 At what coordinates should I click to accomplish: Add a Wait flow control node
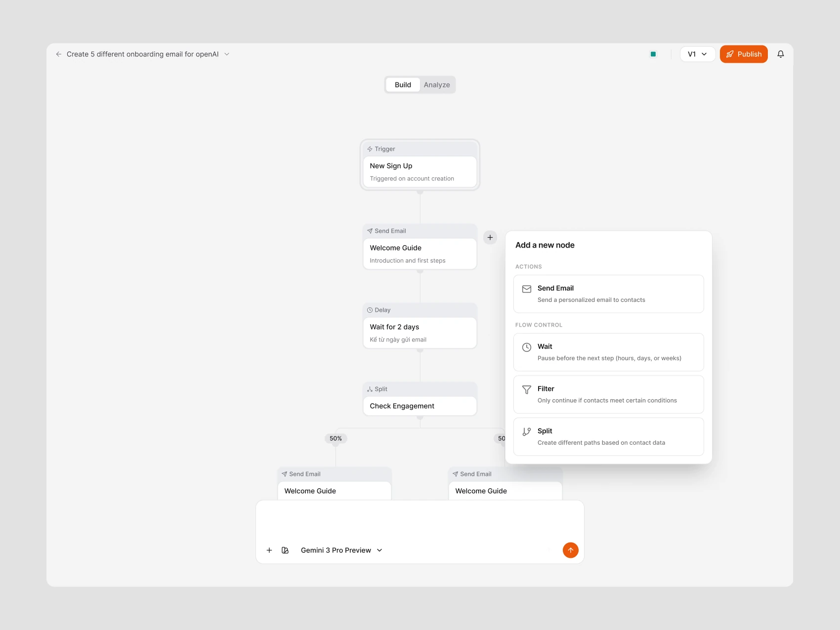[x=609, y=352]
